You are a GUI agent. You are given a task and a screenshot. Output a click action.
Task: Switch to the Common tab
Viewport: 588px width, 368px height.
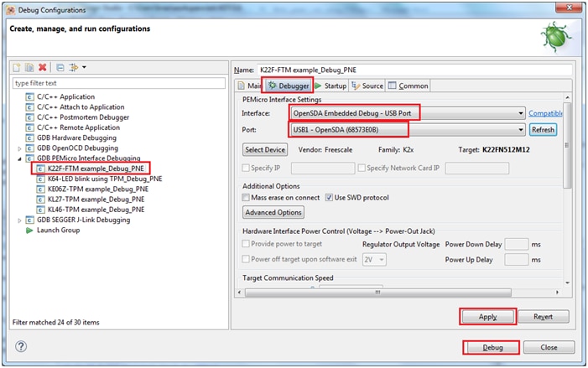408,86
